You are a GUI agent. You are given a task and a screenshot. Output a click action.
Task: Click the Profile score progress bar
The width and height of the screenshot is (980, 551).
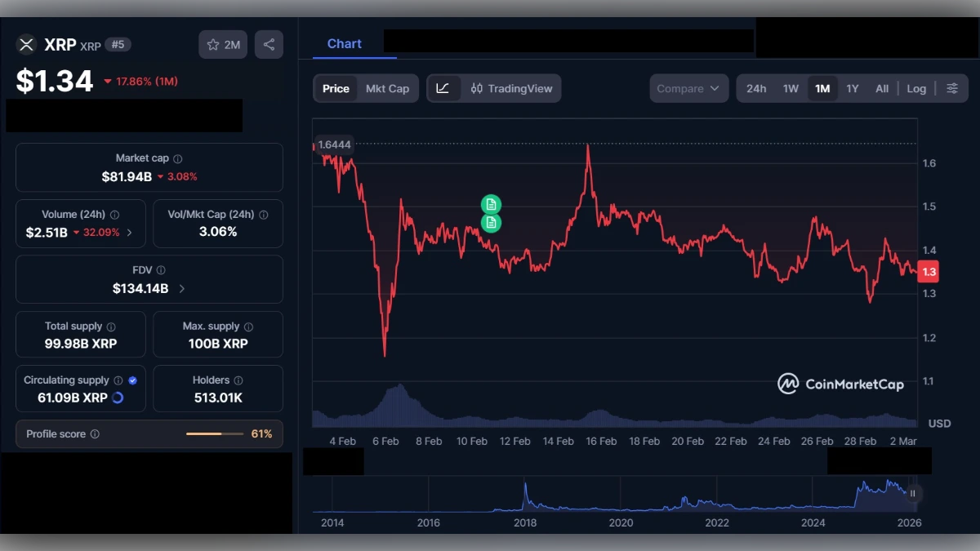coord(215,434)
